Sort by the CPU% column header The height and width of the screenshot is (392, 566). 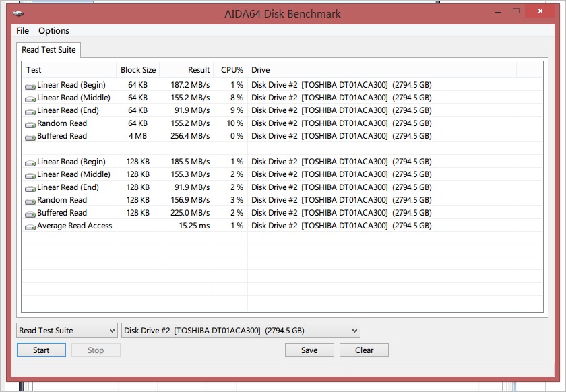(230, 70)
